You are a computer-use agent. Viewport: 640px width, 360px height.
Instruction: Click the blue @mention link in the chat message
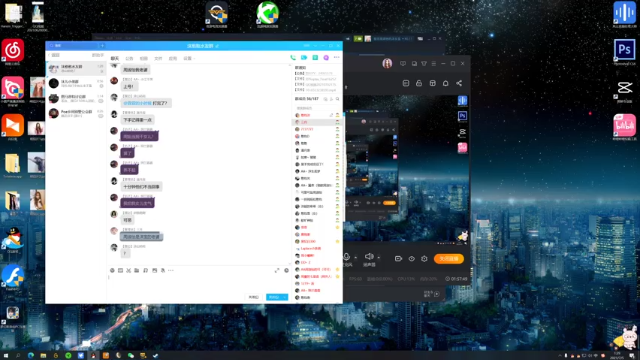137,103
